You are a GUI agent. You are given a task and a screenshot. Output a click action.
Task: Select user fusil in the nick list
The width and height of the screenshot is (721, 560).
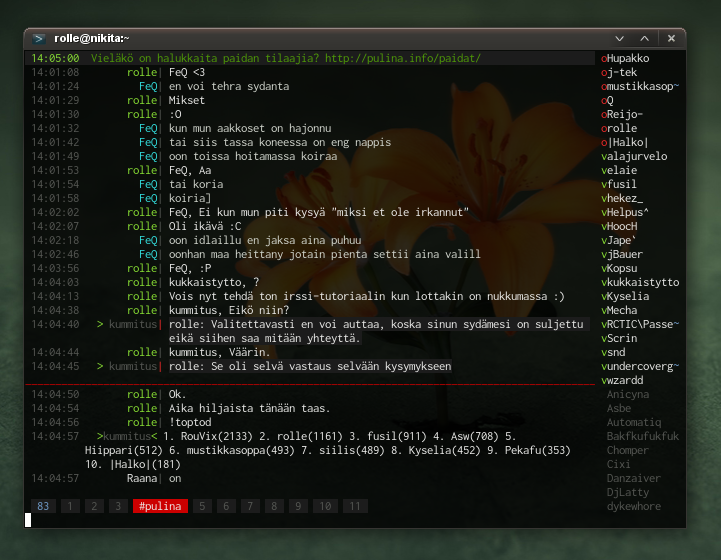[x=620, y=185]
